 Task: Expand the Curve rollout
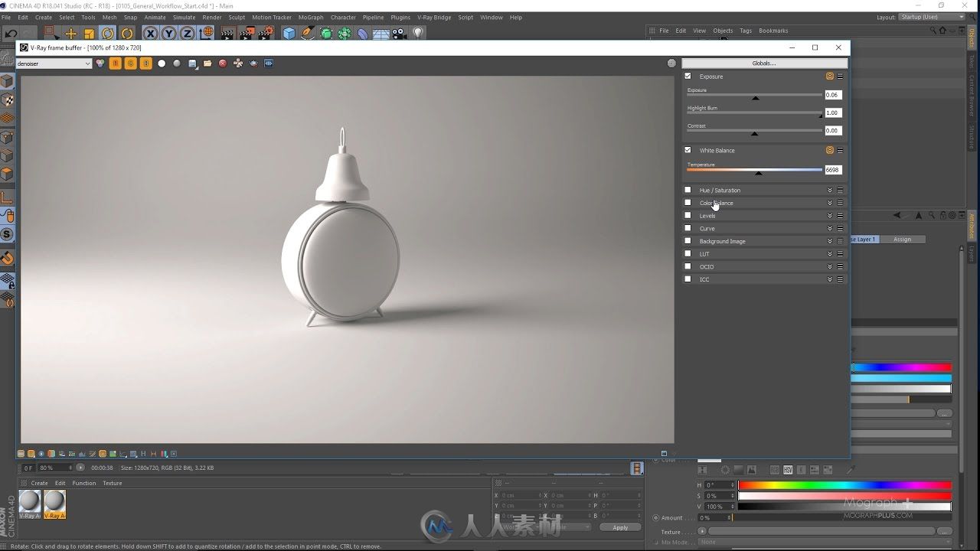point(830,228)
